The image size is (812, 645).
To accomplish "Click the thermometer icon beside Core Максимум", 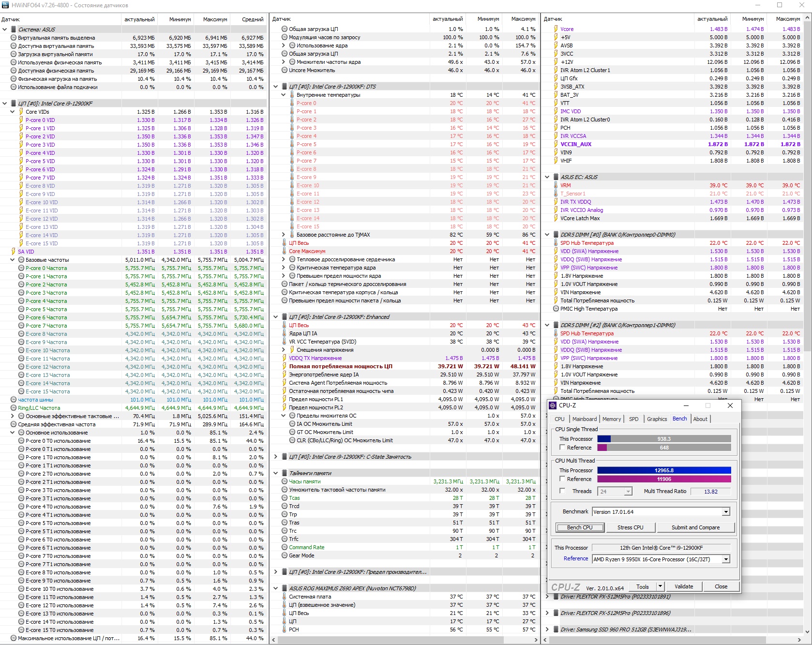I will [285, 251].
